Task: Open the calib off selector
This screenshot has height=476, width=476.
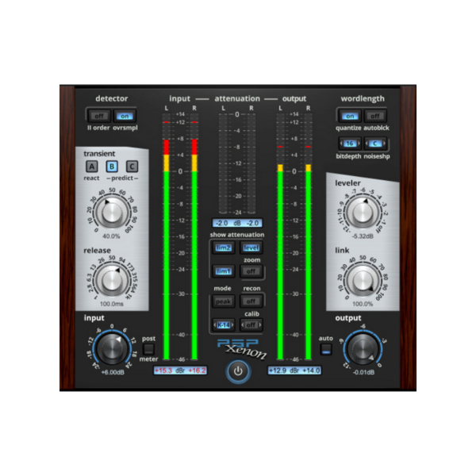Action: [x=251, y=324]
